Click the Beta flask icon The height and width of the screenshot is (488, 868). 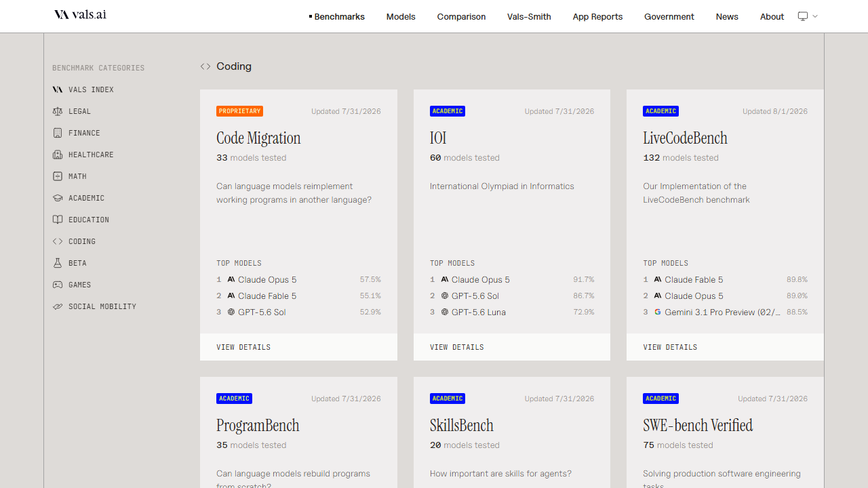58,263
